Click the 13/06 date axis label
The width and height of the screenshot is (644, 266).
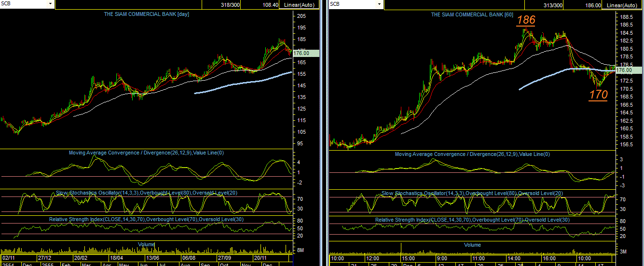point(152,258)
